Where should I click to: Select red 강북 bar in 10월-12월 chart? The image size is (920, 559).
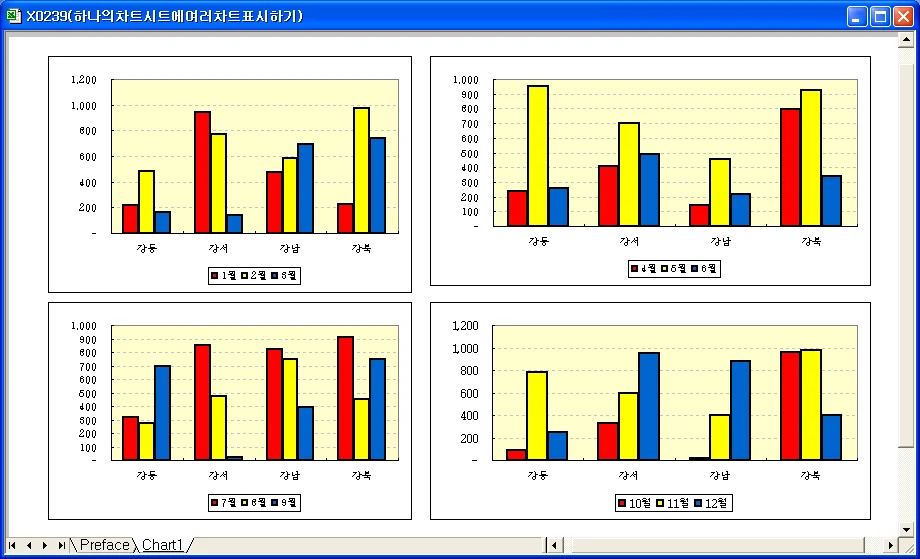click(x=790, y=406)
